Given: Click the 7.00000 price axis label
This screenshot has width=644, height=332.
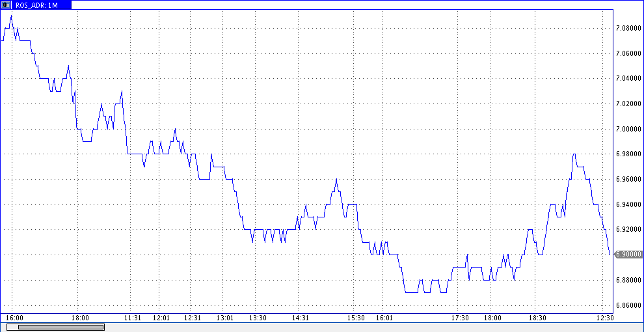Looking at the screenshot, I should [629, 129].
